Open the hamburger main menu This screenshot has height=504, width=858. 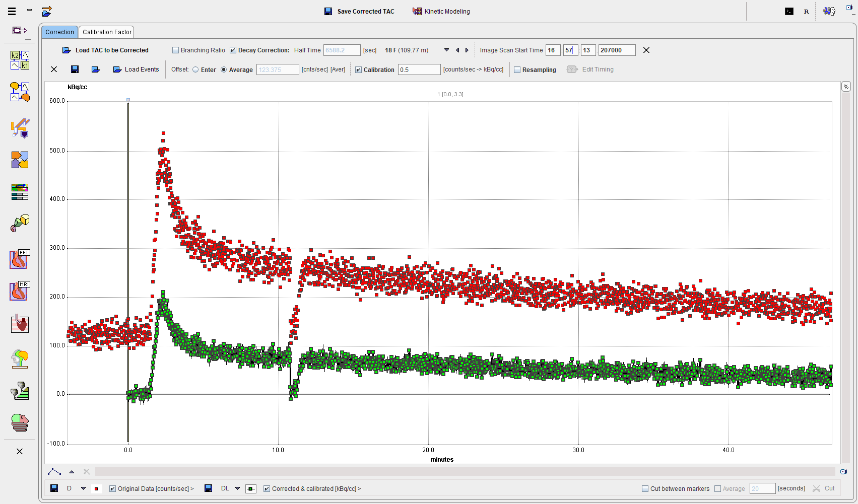[x=12, y=11]
